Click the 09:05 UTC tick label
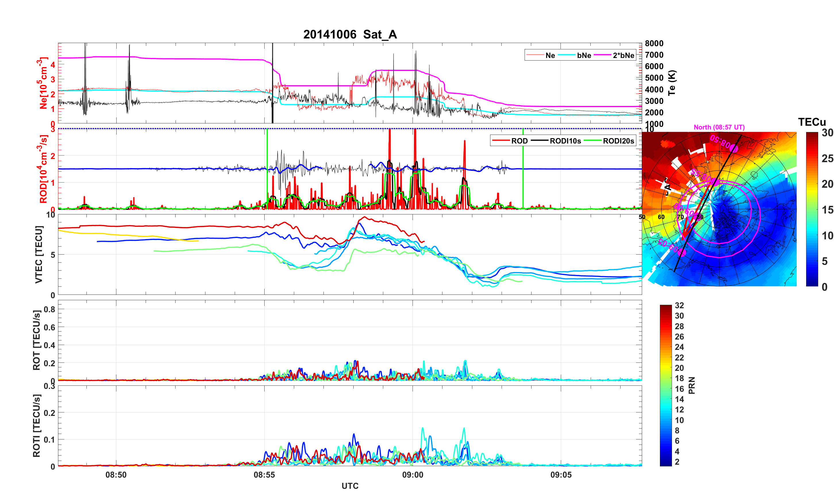This screenshot has width=834, height=504. click(x=561, y=474)
